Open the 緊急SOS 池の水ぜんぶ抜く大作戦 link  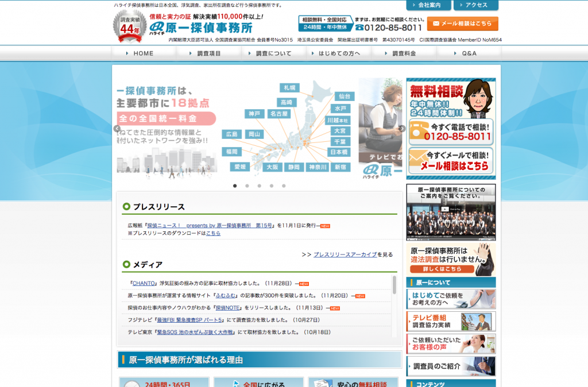[x=195, y=332]
